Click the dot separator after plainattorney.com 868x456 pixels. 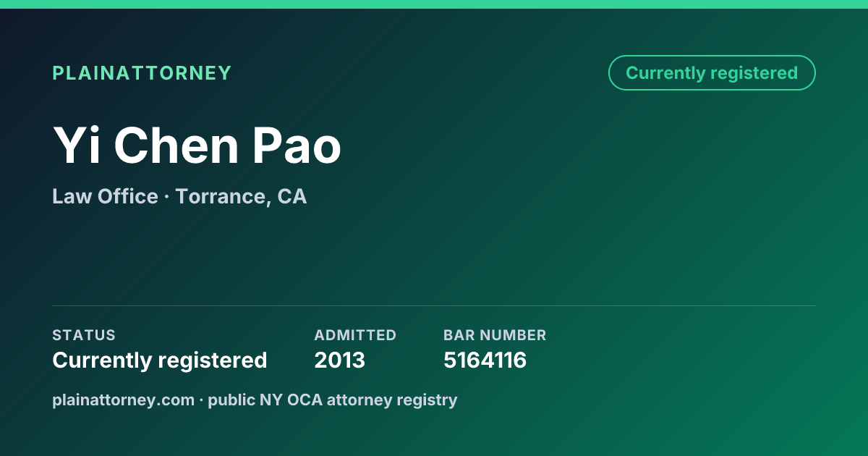point(201,400)
